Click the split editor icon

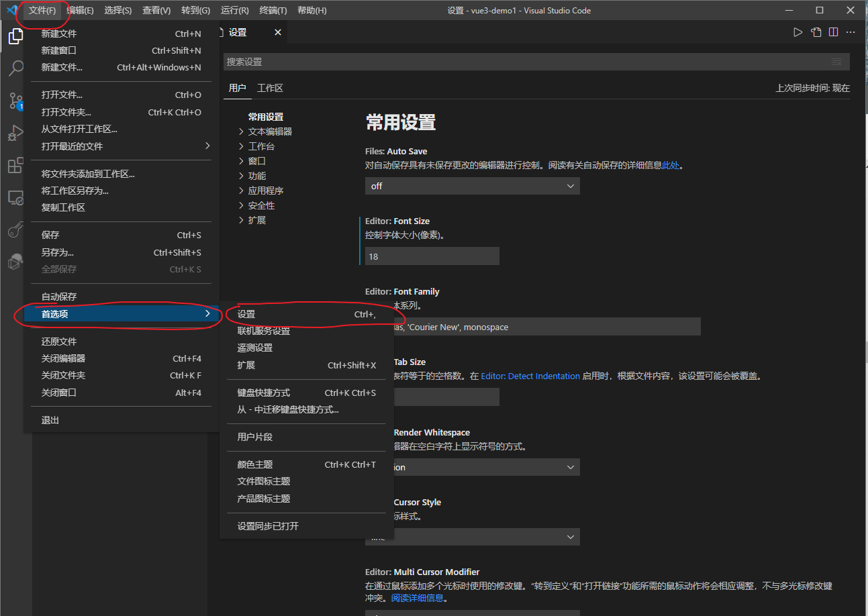pyautogui.click(x=833, y=32)
